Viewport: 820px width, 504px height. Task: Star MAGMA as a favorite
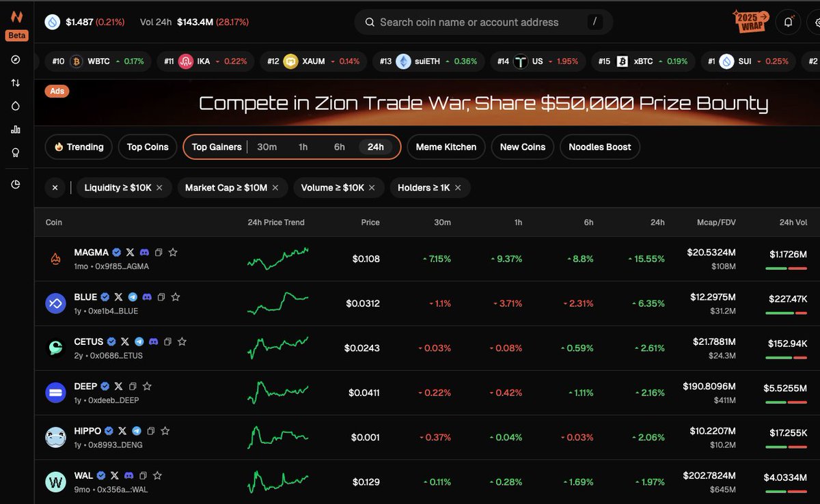pyautogui.click(x=173, y=253)
